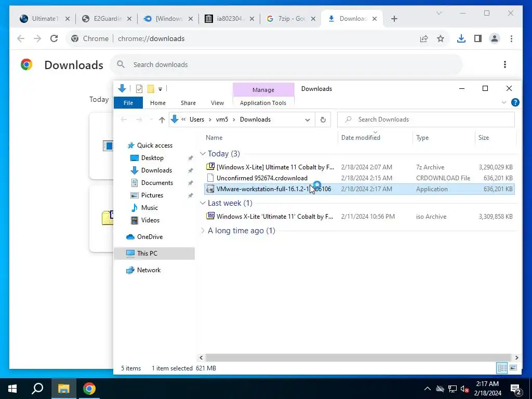Open the network tray icon
The image size is (532, 399).
[453, 389]
